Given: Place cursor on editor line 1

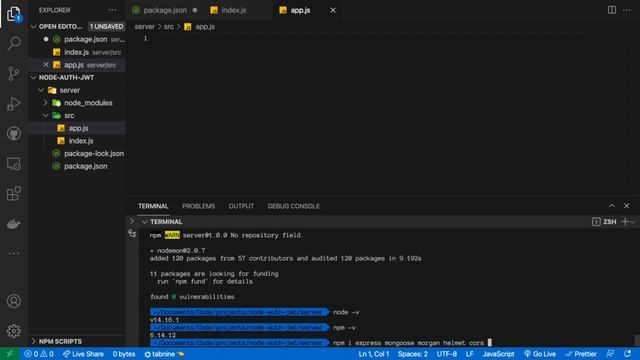Looking at the screenshot, I should tap(376, 38).
